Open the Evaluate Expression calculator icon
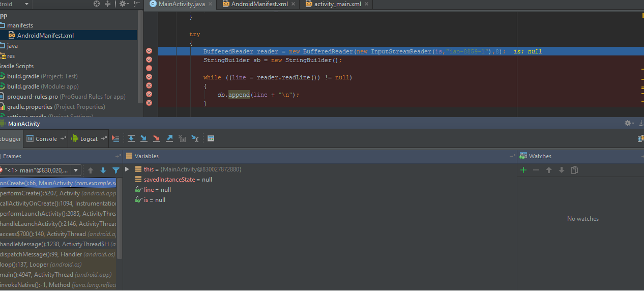Image resolution: width=644 pixels, height=291 pixels. point(211,138)
